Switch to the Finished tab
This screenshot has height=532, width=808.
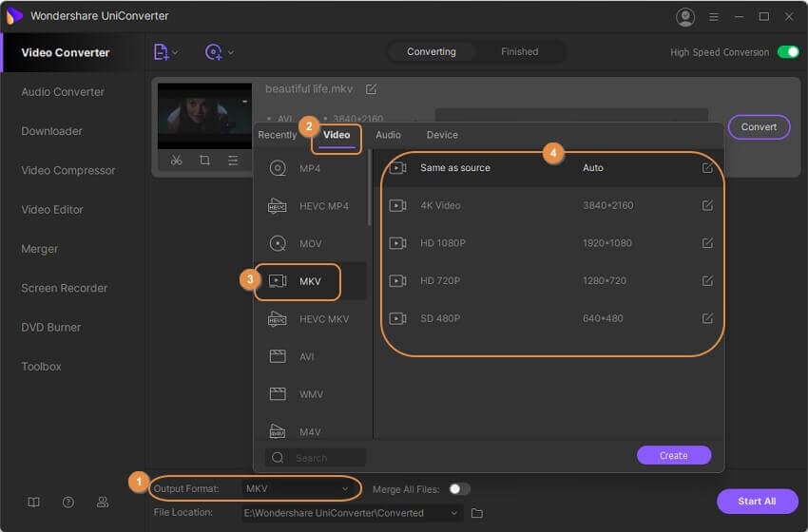pos(519,51)
